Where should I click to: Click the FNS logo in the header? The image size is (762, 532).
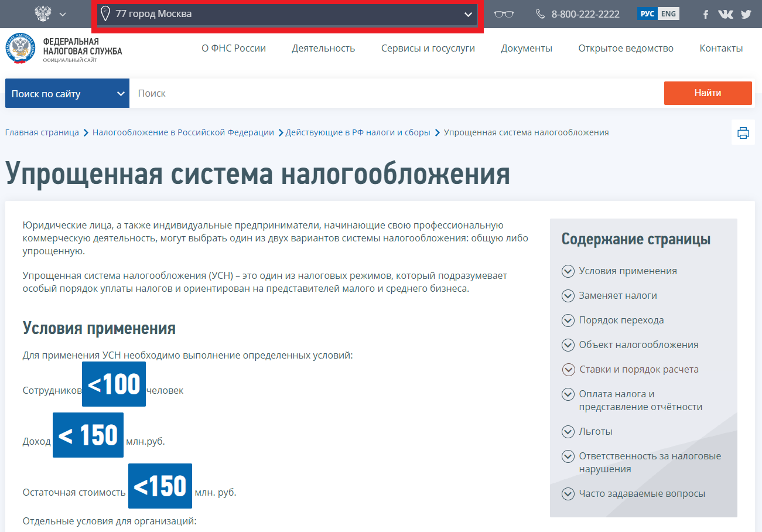coord(63,50)
